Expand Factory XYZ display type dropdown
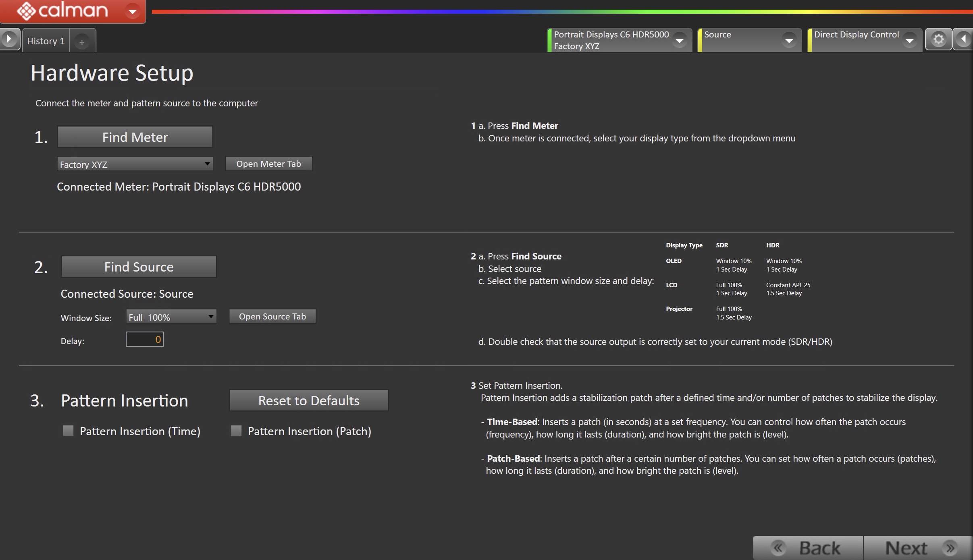The width and height of the screenshot is (973, 560). coord(207,164)
